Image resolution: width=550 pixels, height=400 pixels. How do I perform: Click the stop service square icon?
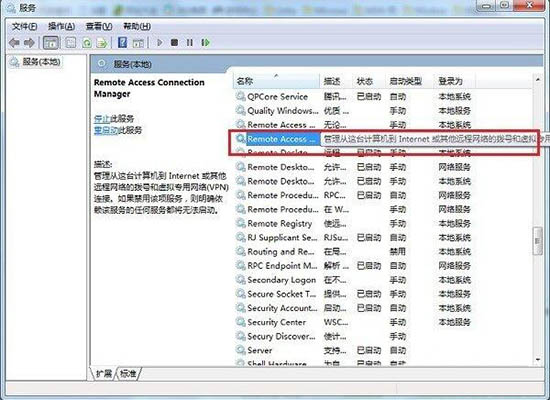(174, 43)
